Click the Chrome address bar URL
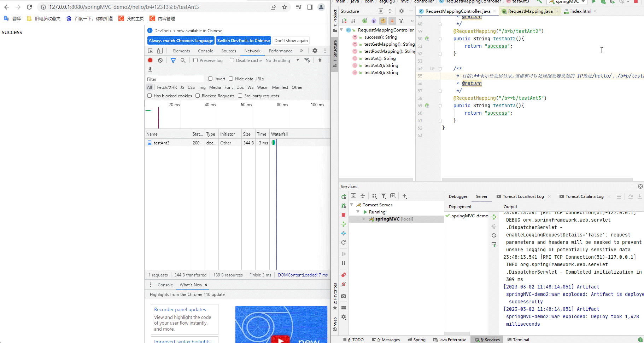644x343 pixels. (124, 7)
